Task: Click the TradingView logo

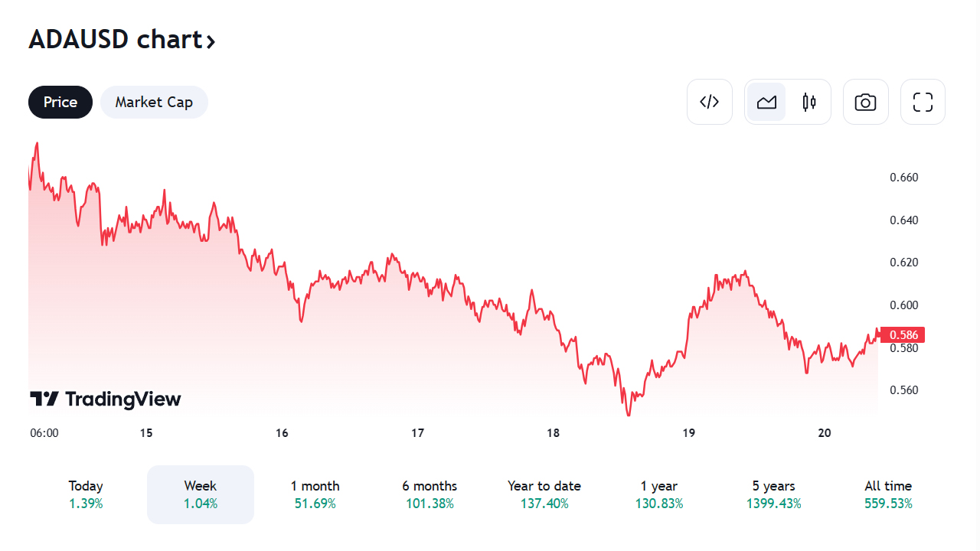Action: [x=106, y=399]
